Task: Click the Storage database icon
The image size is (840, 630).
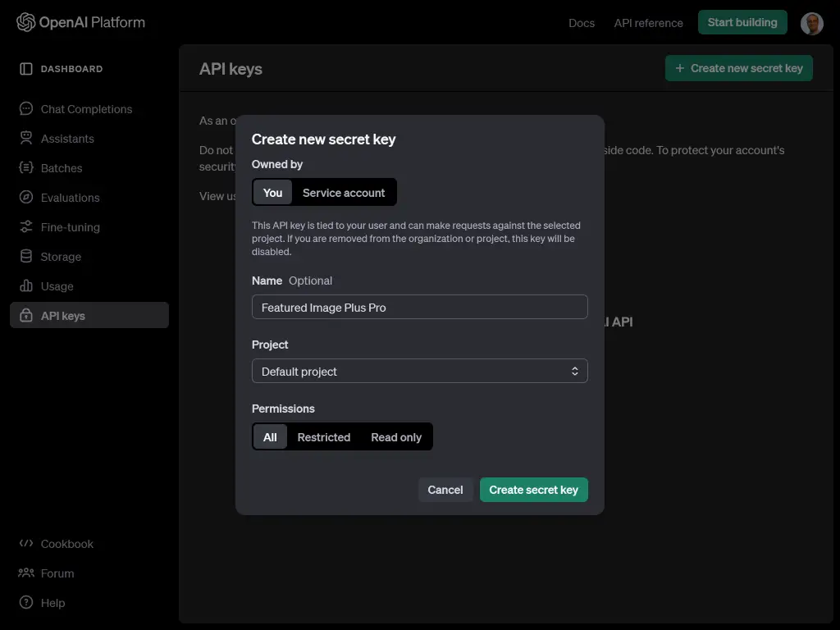Action: 25,256
